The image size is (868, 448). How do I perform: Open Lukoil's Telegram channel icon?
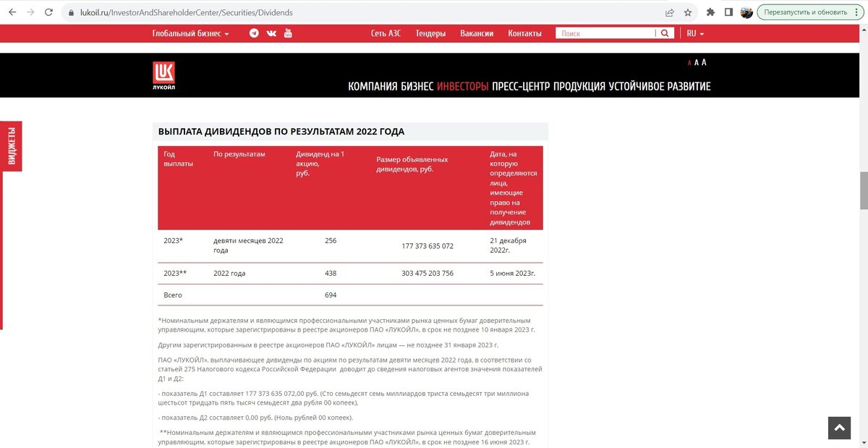click(x=254, y=33)
